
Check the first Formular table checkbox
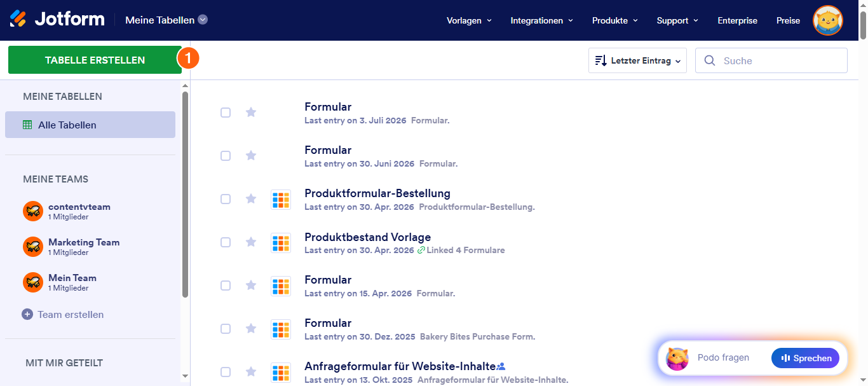tap(226, 113)
